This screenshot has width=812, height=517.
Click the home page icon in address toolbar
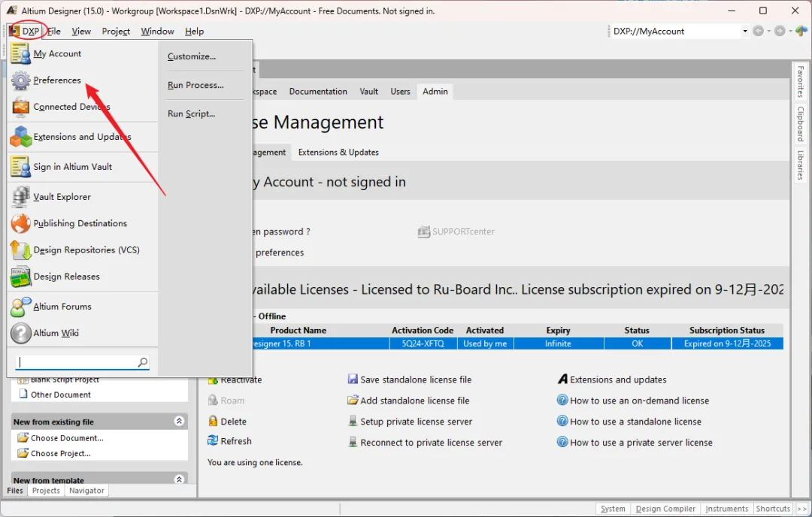pos(801,31)
